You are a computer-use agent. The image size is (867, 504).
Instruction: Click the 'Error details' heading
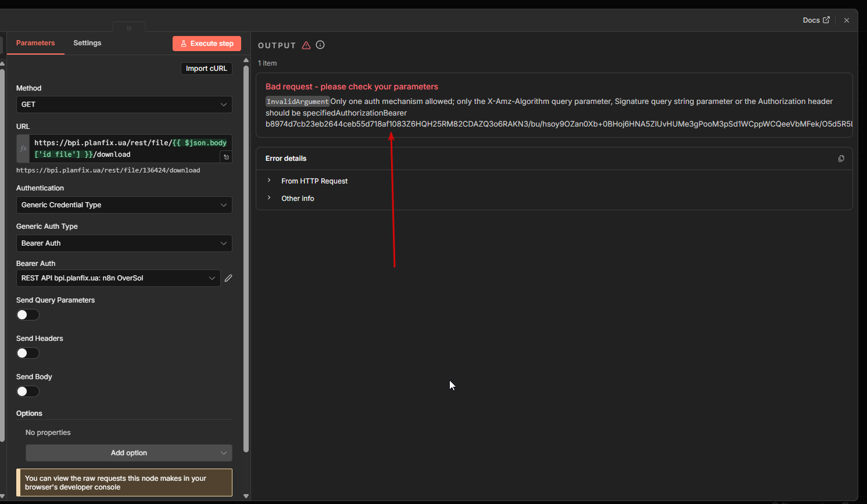pyautogui.click(x=286, y=159)
